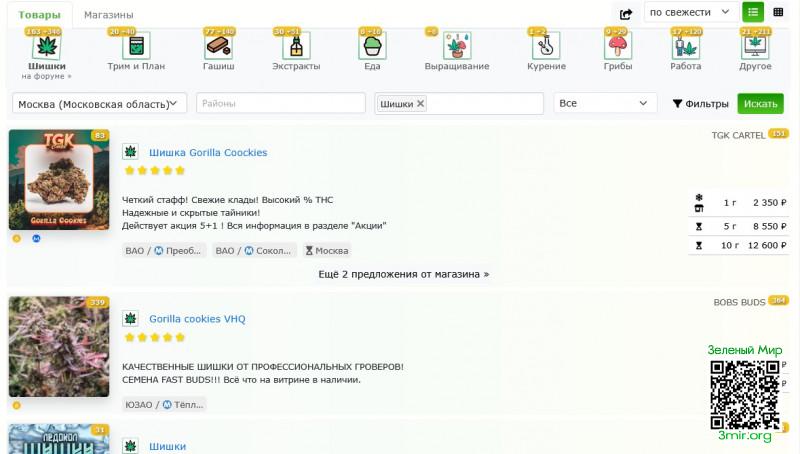
Task: Switch to list view layout
Action: [752, 12]
